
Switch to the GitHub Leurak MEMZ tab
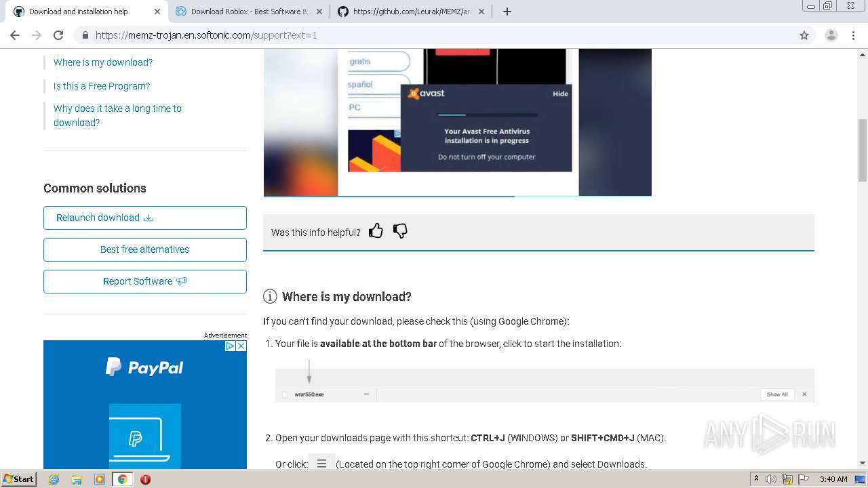click(411, 12)
